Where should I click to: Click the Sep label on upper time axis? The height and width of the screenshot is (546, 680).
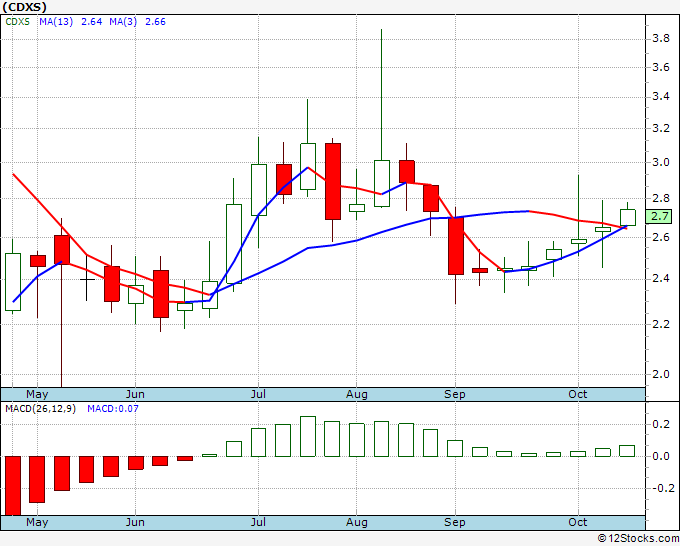[454, 394]
